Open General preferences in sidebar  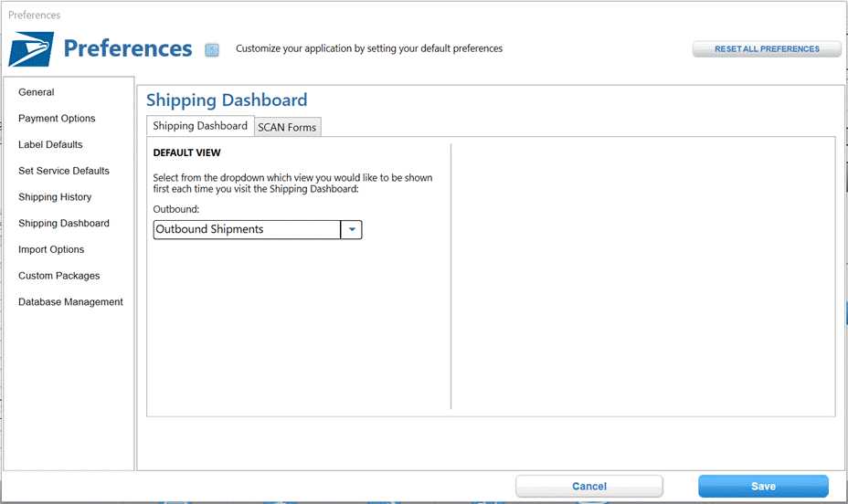click(37, 92)
